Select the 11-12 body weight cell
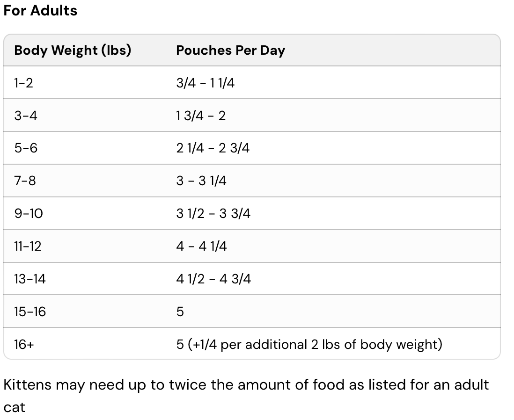This screenshot has width=514, height=420. click(28, 246)
